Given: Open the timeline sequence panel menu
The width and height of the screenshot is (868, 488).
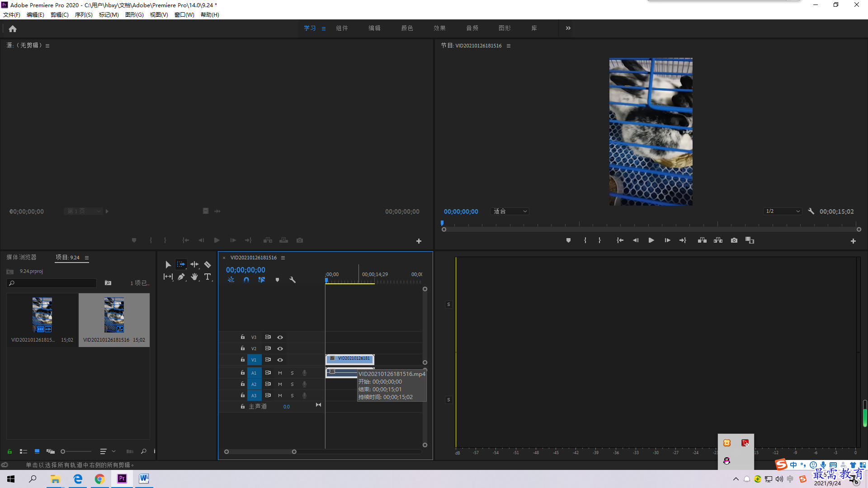Looking at the screenshot, I should [283, 258].
